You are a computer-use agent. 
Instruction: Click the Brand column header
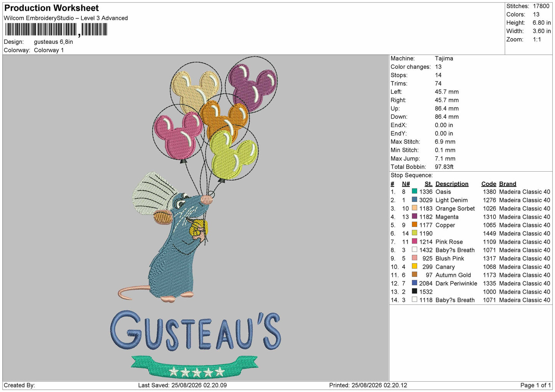[x=508, y=184]
